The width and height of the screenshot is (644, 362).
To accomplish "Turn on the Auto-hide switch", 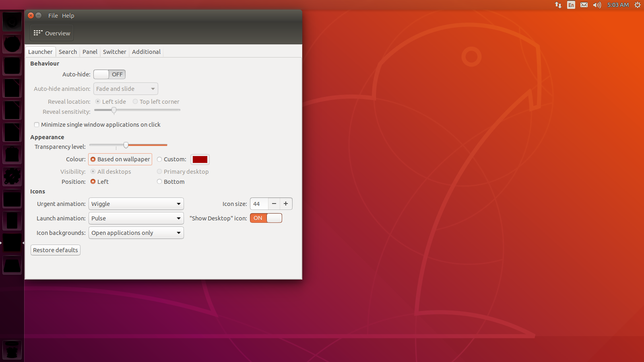I will click(x=109, y=74).
